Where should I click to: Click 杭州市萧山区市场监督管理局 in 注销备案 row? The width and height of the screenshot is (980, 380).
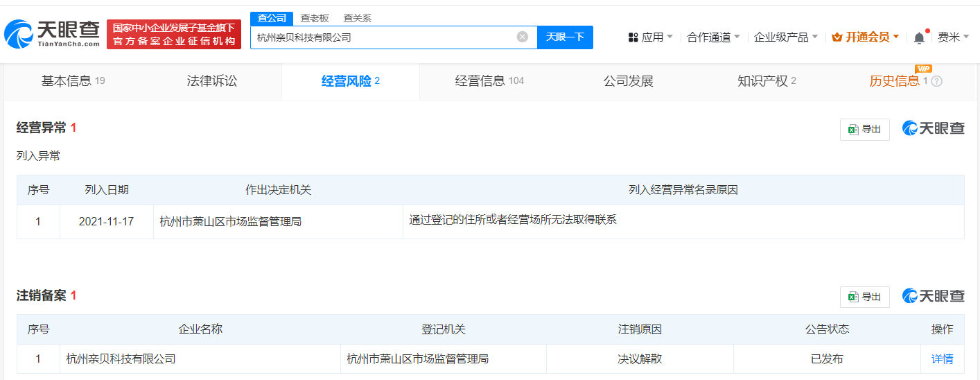pyautogui.click(x=418, y=359)
